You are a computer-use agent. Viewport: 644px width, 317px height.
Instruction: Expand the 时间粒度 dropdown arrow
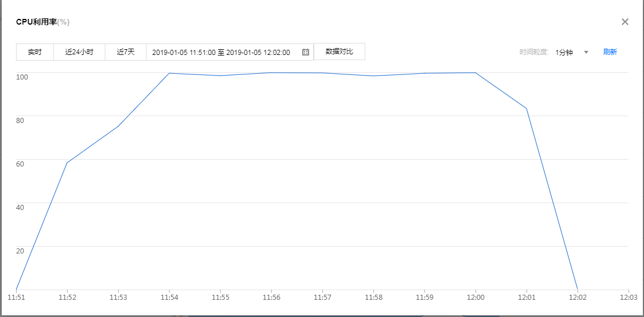tap(586, 52)
